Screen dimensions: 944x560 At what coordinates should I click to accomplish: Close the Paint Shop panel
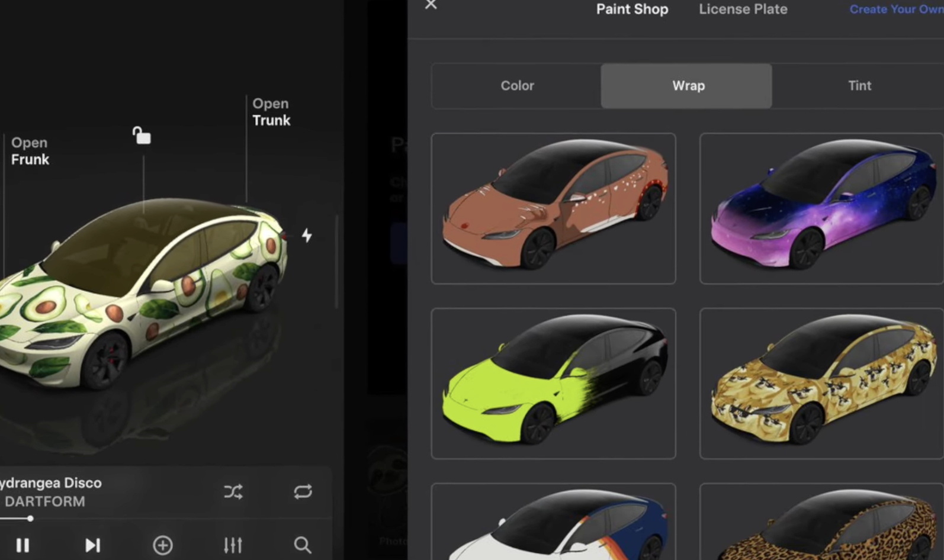point(431,5)
